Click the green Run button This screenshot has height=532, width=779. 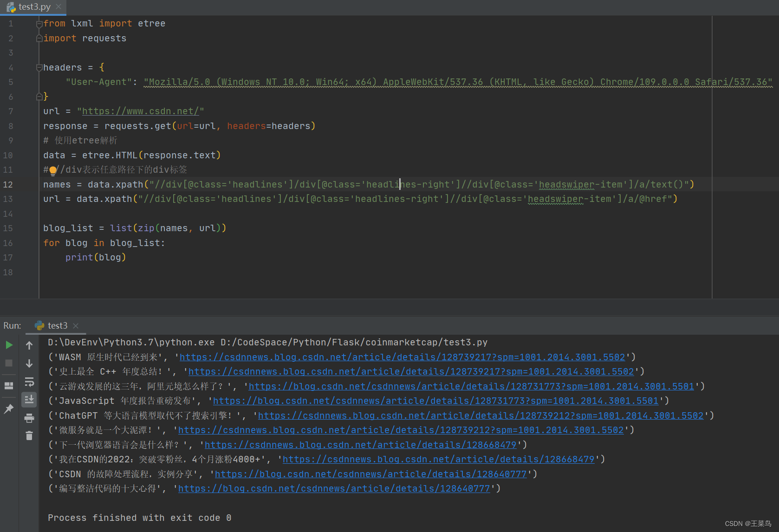[9, 345]
